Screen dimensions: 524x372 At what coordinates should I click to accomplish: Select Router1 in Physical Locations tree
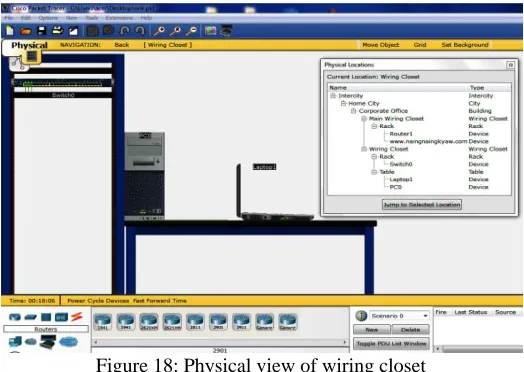coord(401,134)
